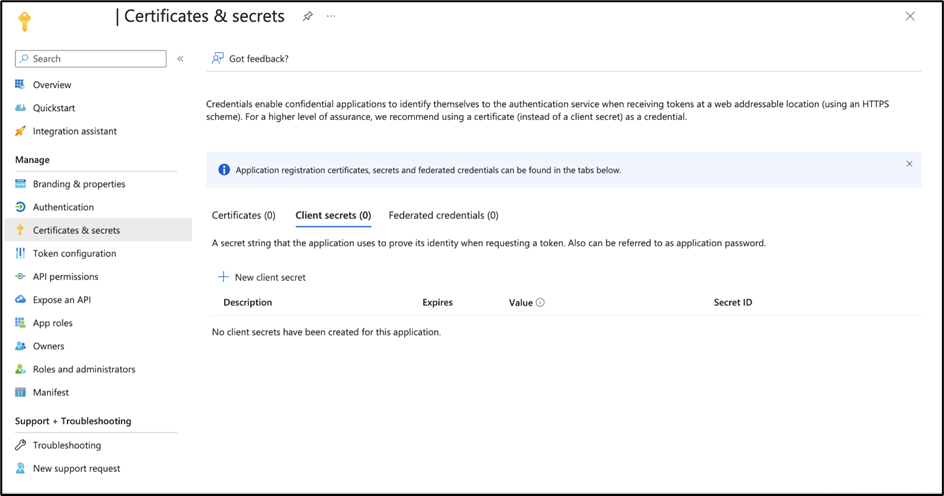Click the info icon next to Value

(x=540, y=302)
